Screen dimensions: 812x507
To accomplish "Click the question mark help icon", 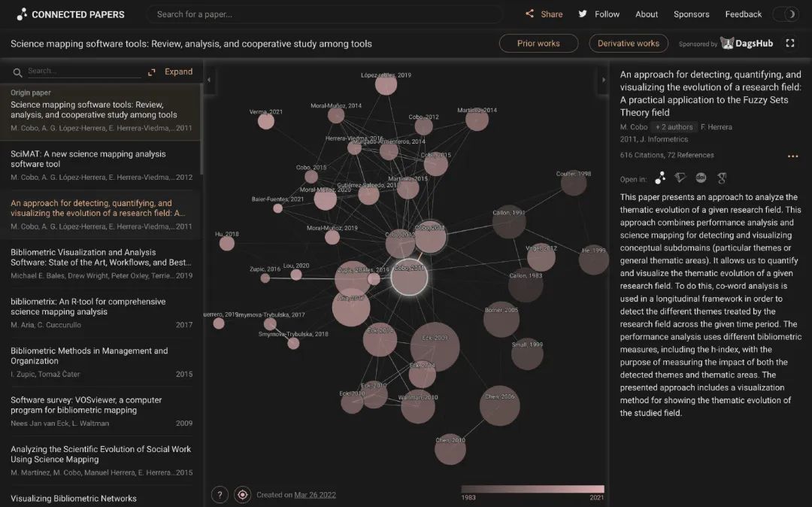I will [x=220, y=494].
